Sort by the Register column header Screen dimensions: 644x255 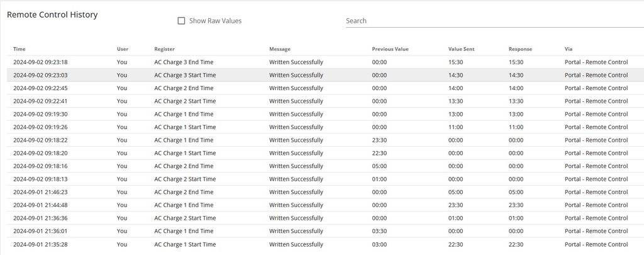(164, 49)
